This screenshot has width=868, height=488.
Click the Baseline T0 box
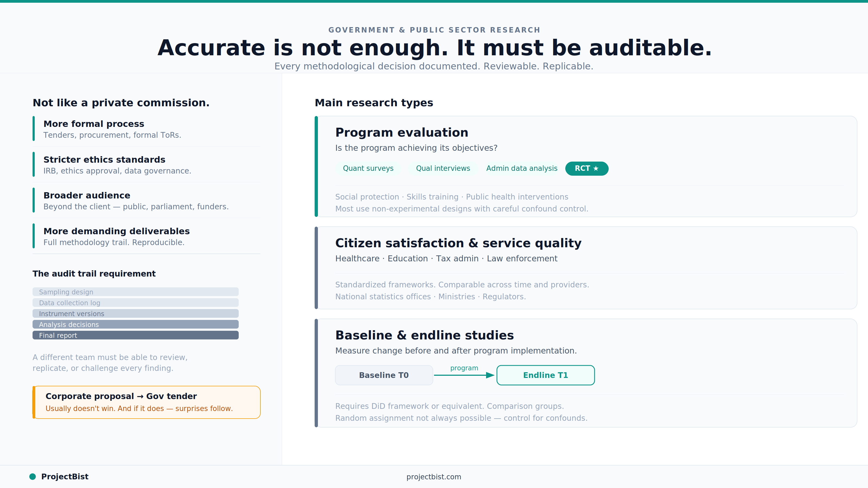coord(384,375)
